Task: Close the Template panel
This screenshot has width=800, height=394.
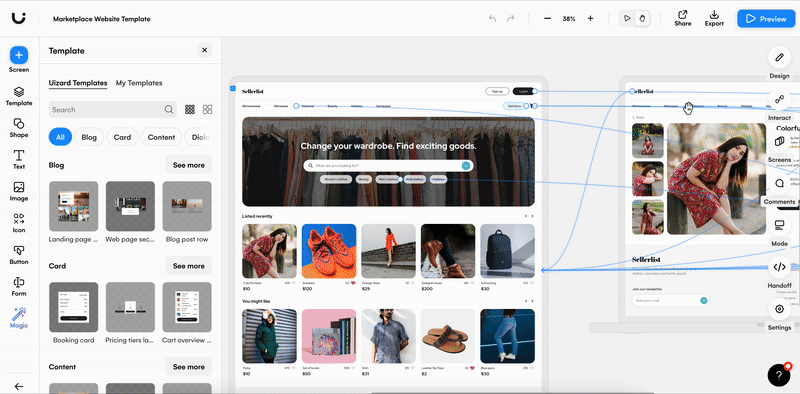Action: [205, 50]
